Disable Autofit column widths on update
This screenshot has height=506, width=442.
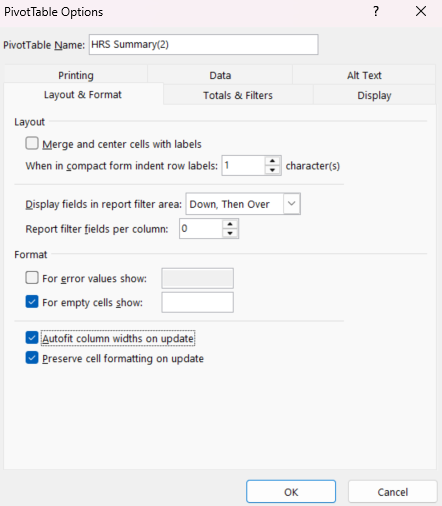[x=32, y=338]
